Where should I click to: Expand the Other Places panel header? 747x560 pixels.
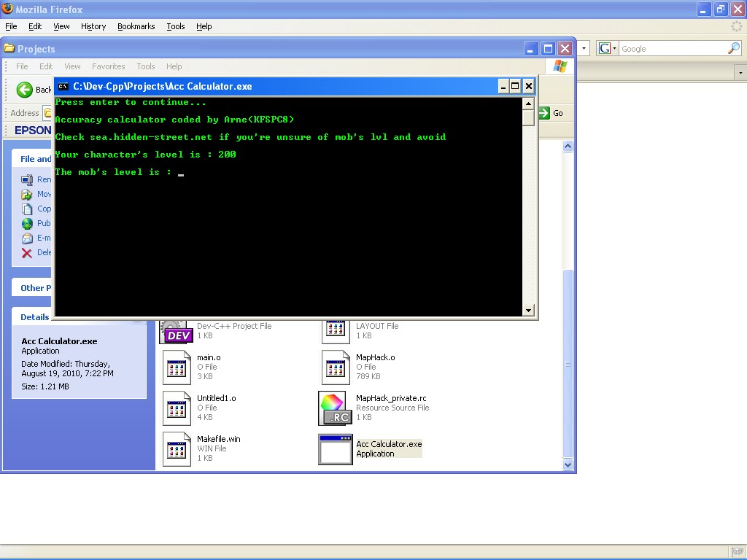pyautogui.click(x=31, y=287)
